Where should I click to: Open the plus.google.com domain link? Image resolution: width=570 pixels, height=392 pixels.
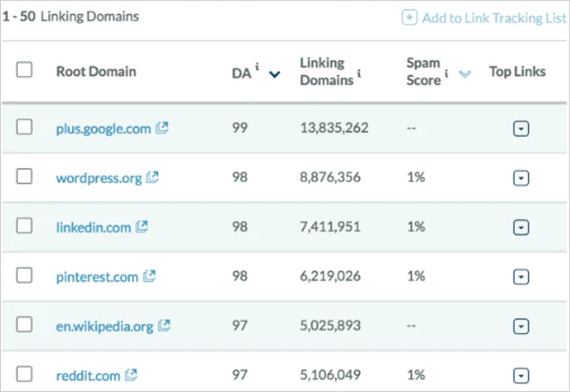pos(104,128)
